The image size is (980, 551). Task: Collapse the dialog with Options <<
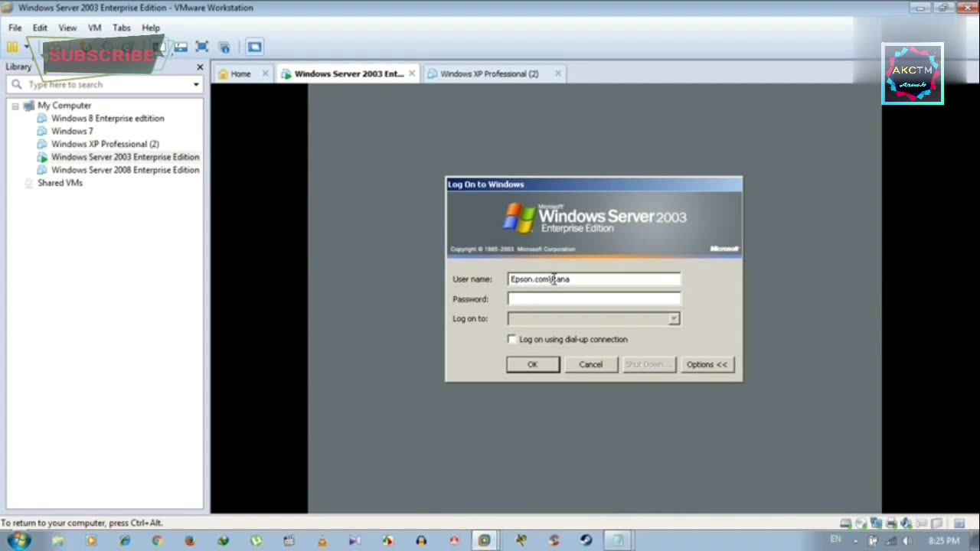click(707, 364)
